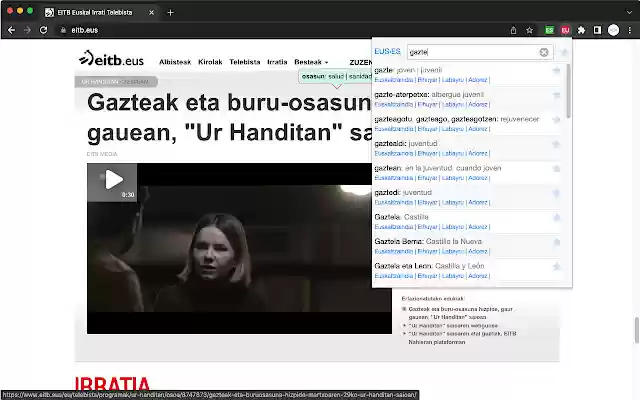Open the green dictionary extension icon
The image size is (640, 400).
[549, 30]
